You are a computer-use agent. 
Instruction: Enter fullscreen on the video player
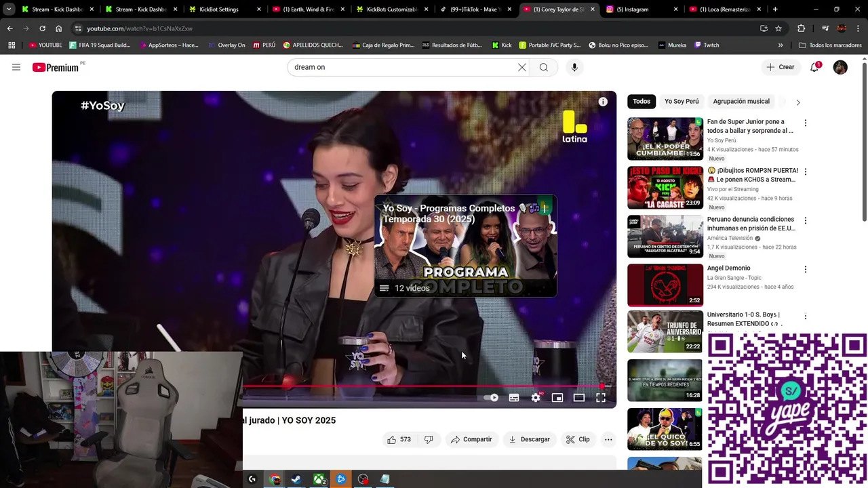point(601,398)
